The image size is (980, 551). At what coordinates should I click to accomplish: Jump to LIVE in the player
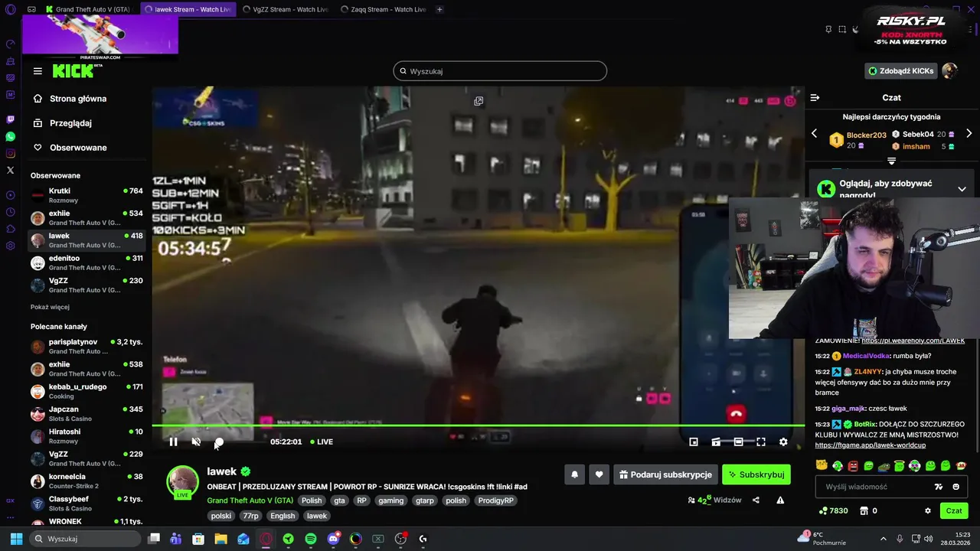click(x=322, y=442)
